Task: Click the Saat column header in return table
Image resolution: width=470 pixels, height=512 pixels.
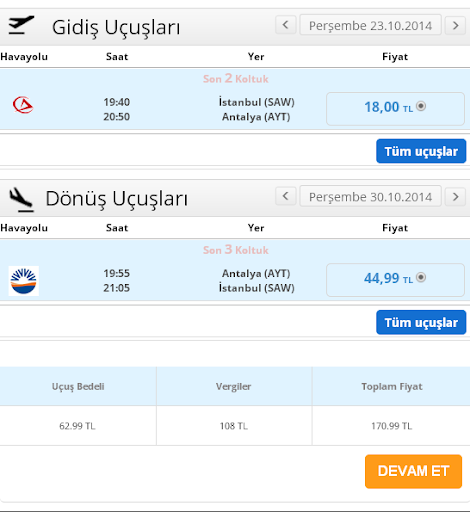Action: [x=117, y=228]
